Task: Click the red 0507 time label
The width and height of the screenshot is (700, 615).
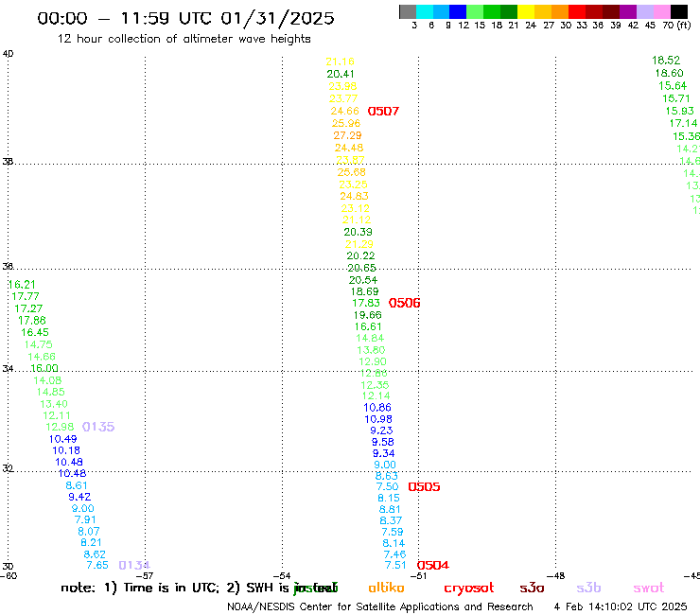Action: 383,112
